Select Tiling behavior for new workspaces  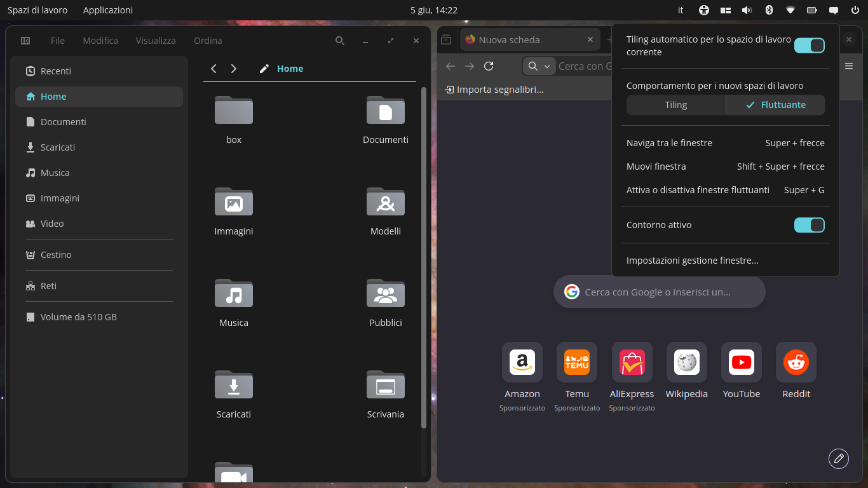[x=676, y=105]
